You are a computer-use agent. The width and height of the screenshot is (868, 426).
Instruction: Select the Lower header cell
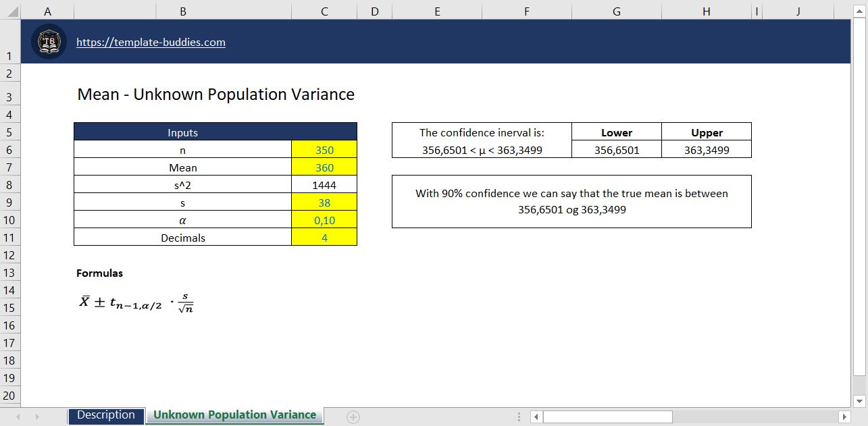[616, 132]
